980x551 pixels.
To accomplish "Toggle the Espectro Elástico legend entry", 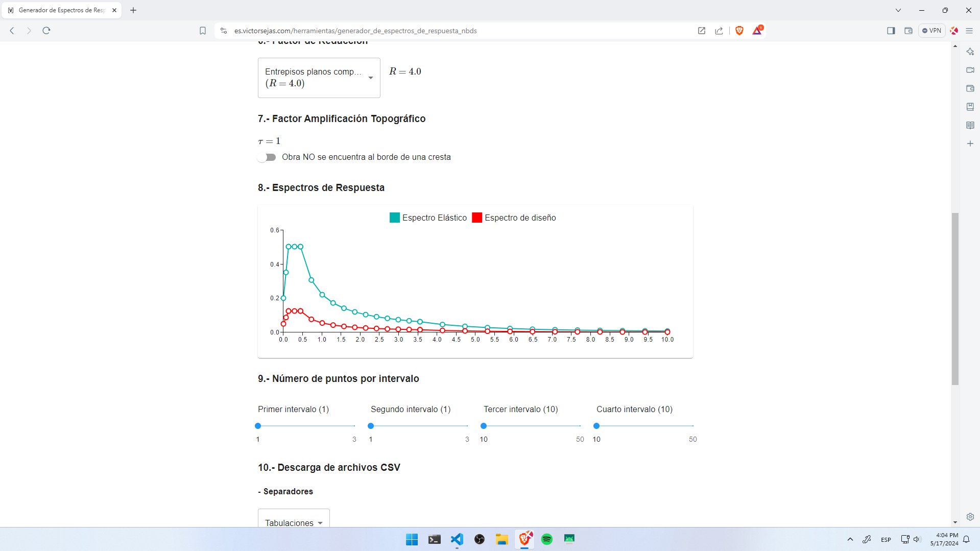I will coord(428,218).
